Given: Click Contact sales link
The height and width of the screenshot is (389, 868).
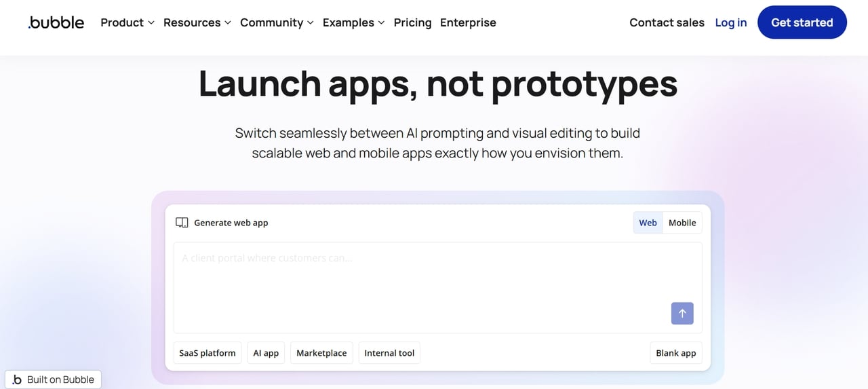Looking at the screenshot, I should click(667, 22).
